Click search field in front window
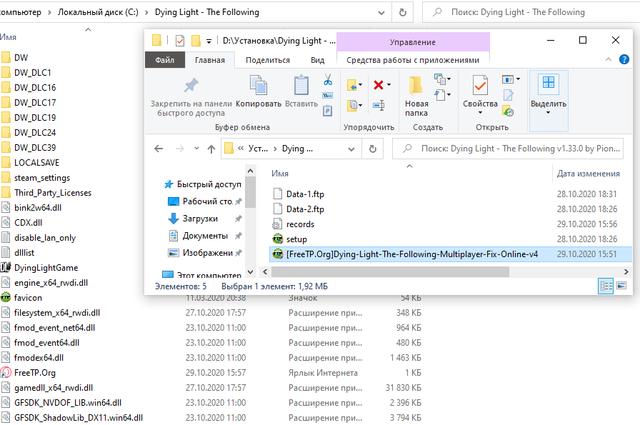Screen dimensions: 640x425 (508, 149)
